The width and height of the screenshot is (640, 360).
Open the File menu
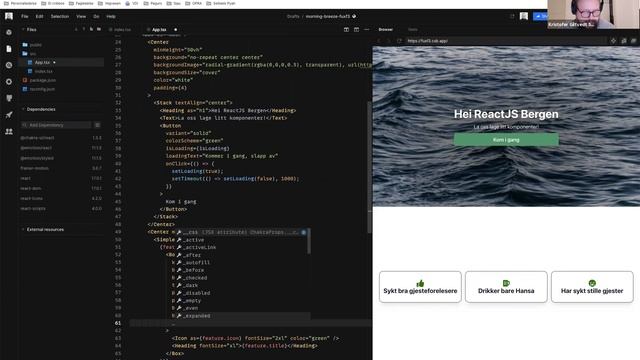pos(25,16)
